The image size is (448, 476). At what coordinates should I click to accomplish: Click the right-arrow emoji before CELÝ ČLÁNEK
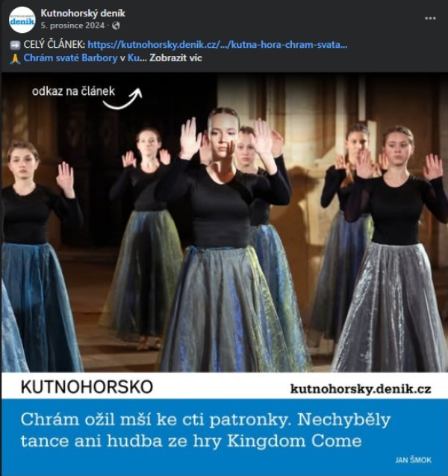click(15, 46)
